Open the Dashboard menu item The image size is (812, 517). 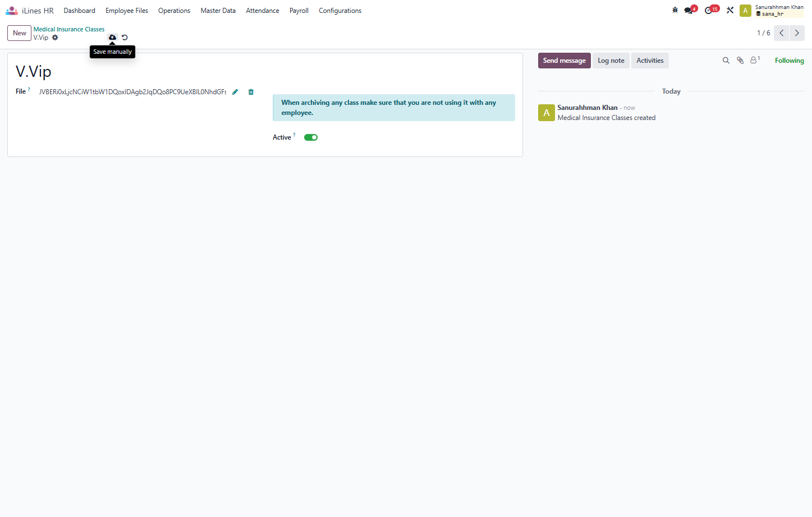coord(80,11)
